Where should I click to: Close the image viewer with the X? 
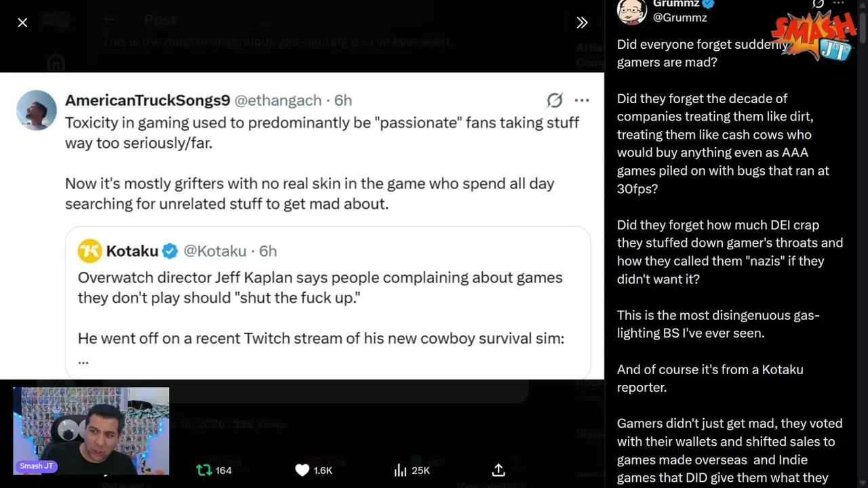[22, 23]
